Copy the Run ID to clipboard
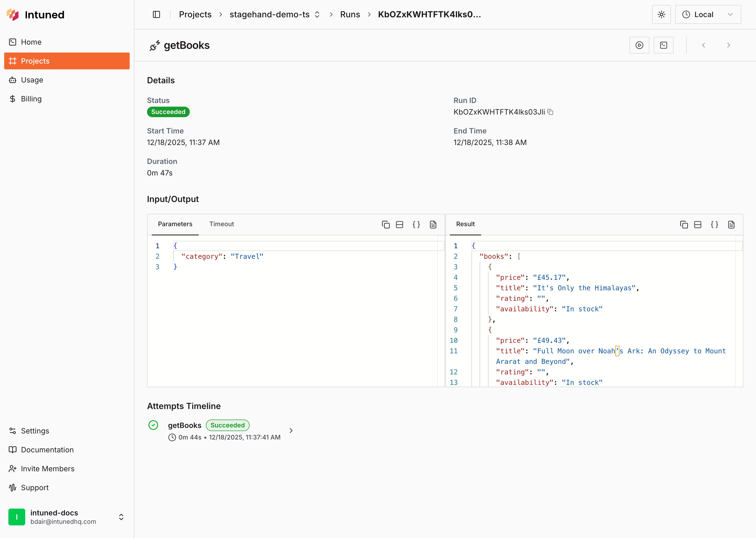 pyautogui.click(x=550, y=112)
